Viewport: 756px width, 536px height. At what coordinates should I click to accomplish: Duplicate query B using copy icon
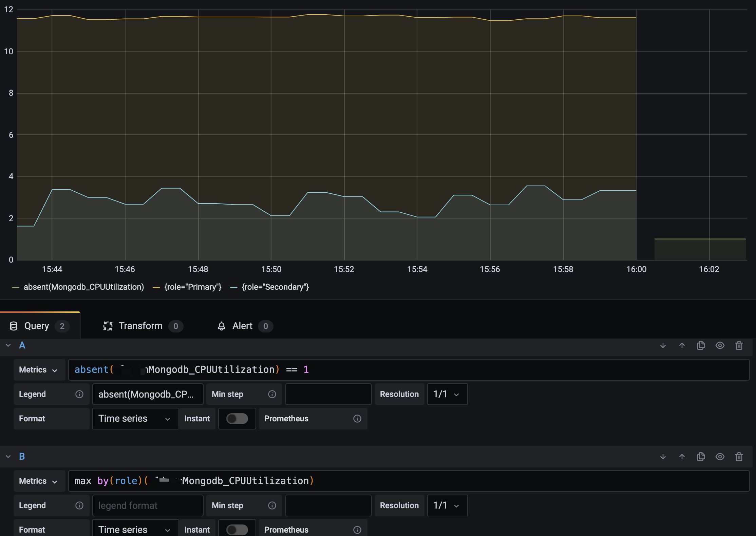[701, 457]
